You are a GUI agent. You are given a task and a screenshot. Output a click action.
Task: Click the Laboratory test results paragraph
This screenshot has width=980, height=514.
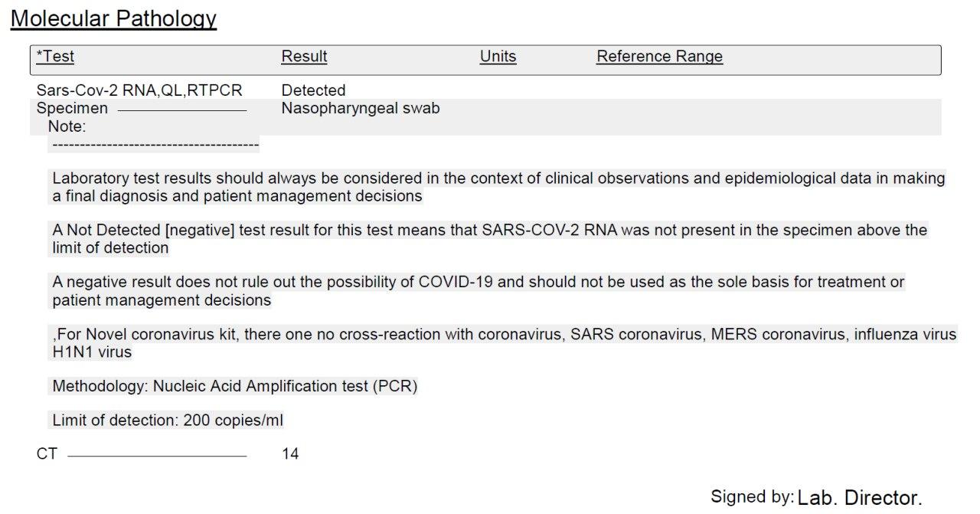coord(498,188)
